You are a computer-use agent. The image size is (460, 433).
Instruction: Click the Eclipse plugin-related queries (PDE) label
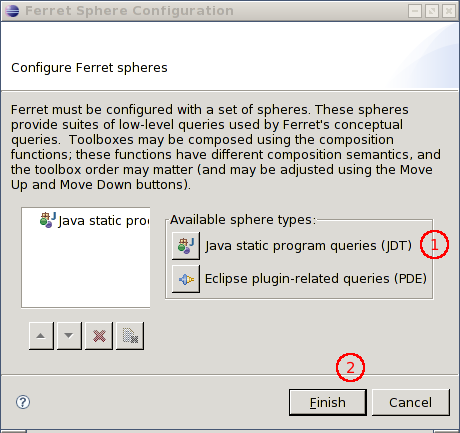(316, 279)
